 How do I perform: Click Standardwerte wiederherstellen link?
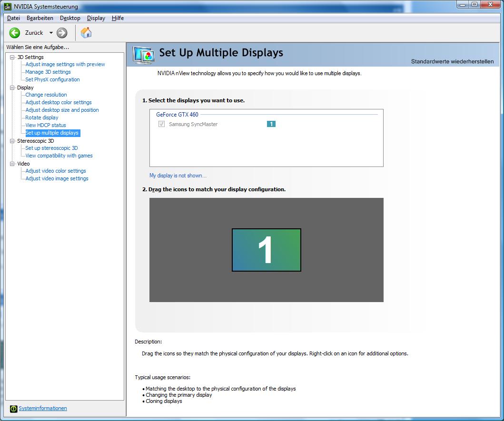click(x=452, y=61)
